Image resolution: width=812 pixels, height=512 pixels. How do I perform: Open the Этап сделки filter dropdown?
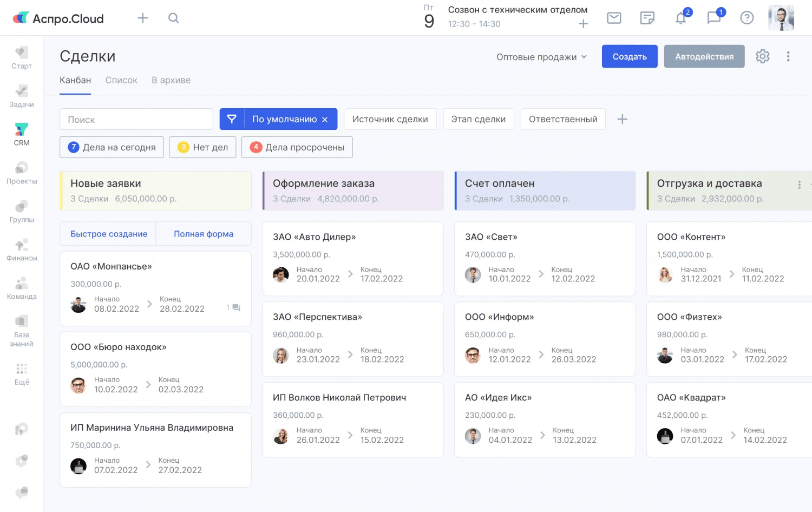coord(479,119)
